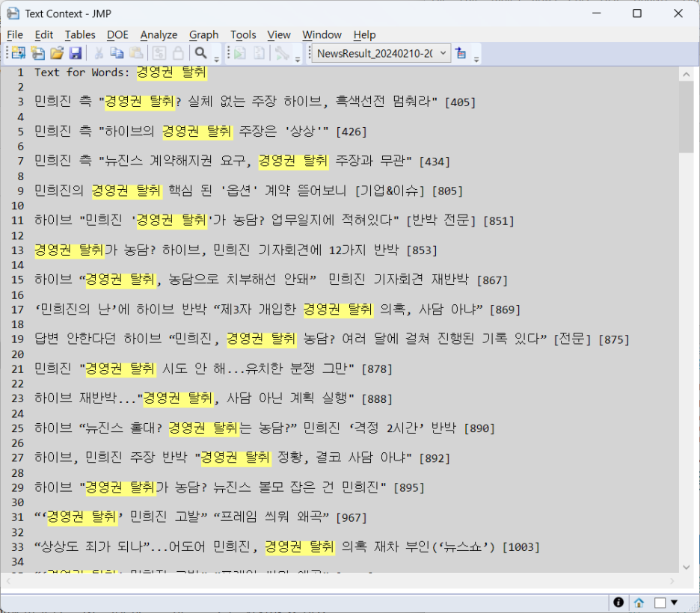700x613 pixels.
Task: Click the grayed layout icon before the padlock
Action: [159, 53]
